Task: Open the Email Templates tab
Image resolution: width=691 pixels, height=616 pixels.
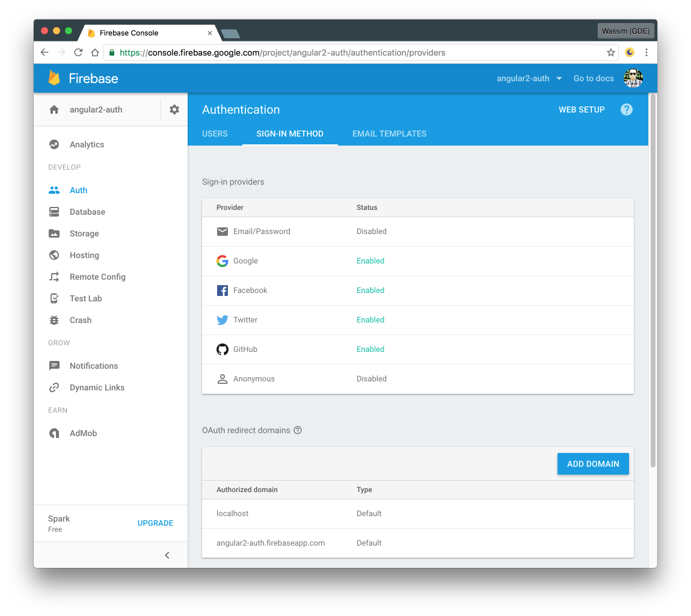Action: point(389,134)
